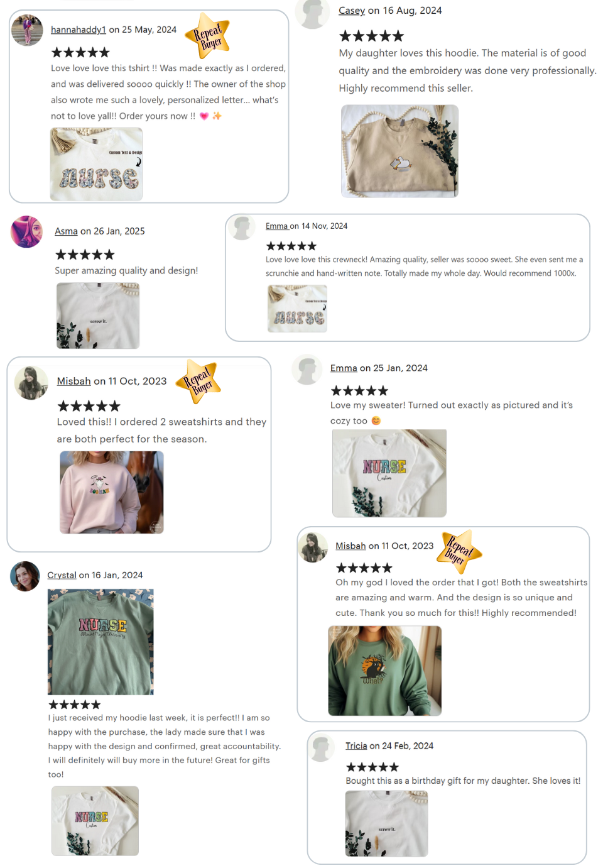Open Casey's reviewer profile link

[352, 11]
